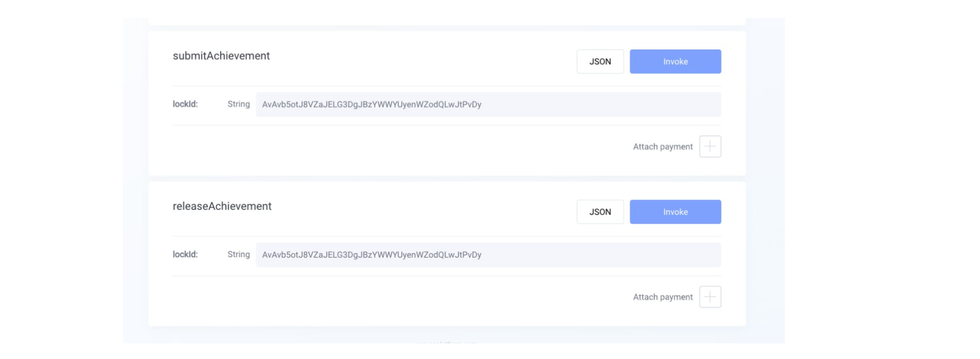Click the plus icon under submitAchievement
Screen dimensions: 980x359
710,147
